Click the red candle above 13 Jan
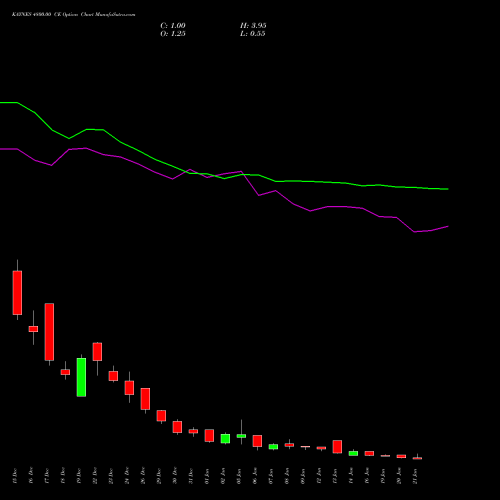 [x=337, y=447]
